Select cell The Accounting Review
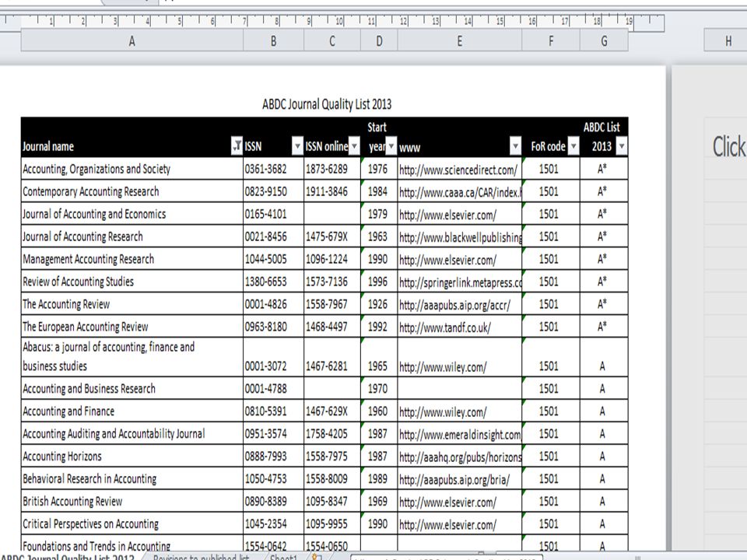The width and height of the screenshot is (747, 560). [132, 304]
